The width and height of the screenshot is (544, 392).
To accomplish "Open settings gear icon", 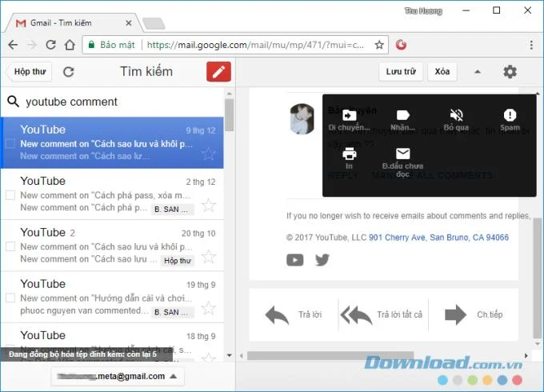I will coord(510,72).
